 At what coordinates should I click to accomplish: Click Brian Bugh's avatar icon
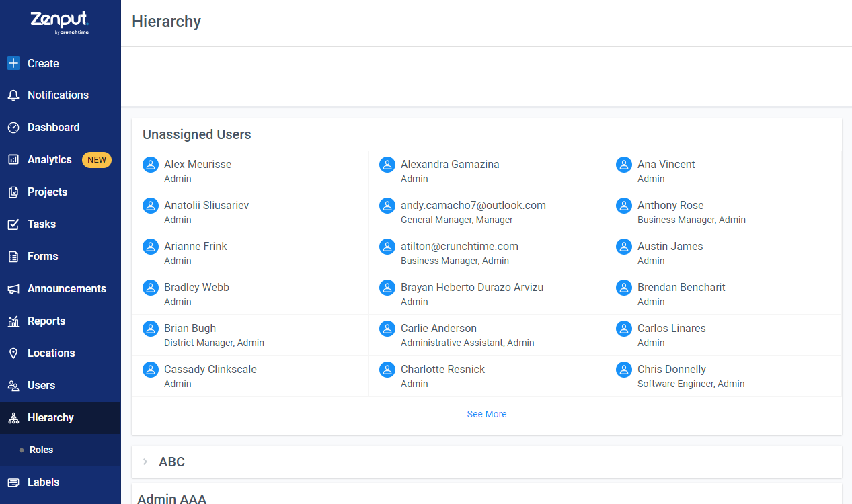click(151, 329)
